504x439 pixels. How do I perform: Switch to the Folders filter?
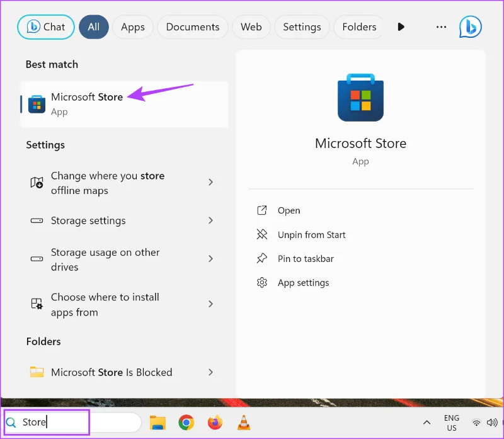click(x=359, y=27)
